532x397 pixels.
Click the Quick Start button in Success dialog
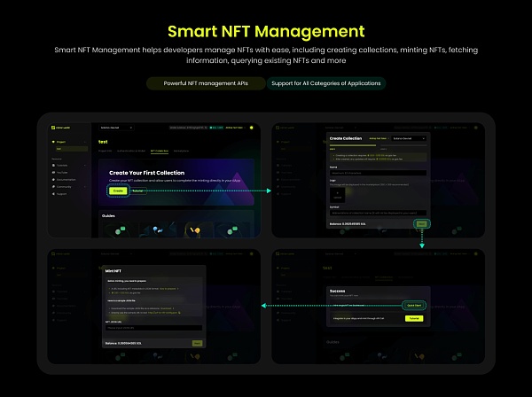414,306
